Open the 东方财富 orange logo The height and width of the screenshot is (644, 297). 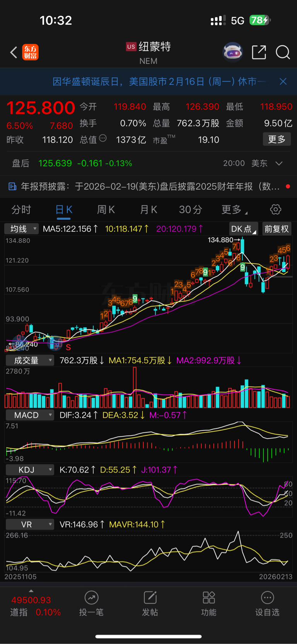[x=30, y=52]
